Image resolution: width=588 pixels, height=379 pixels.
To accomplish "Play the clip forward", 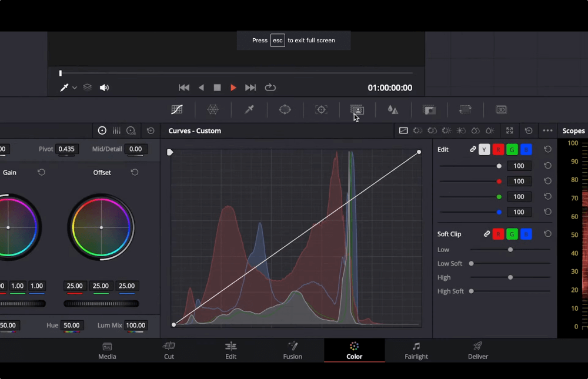I will pos(233,88).
